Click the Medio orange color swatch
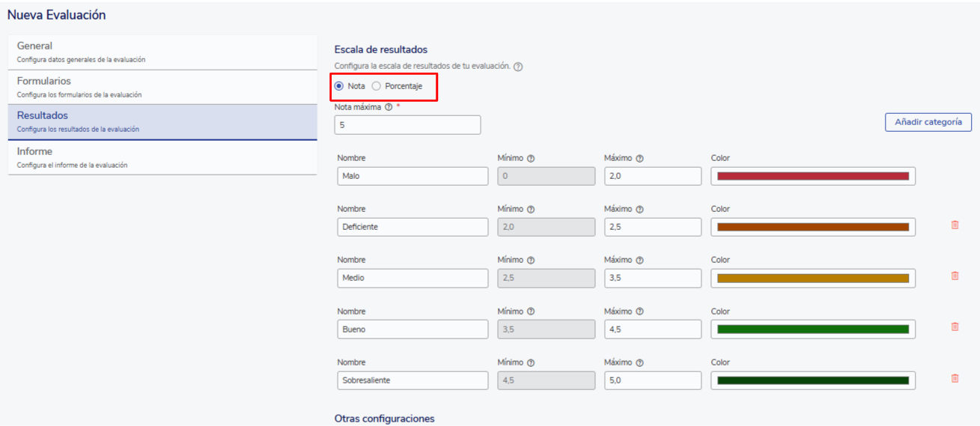980x426 pixels. point(812,279)
